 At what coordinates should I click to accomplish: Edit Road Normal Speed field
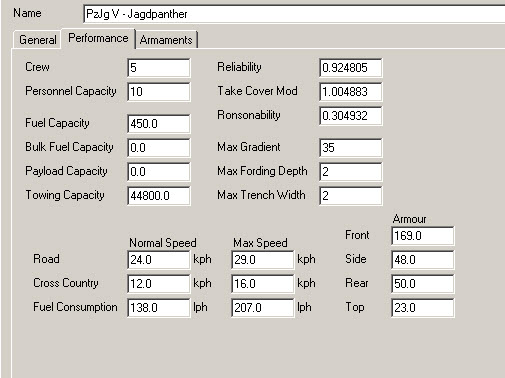159,260
